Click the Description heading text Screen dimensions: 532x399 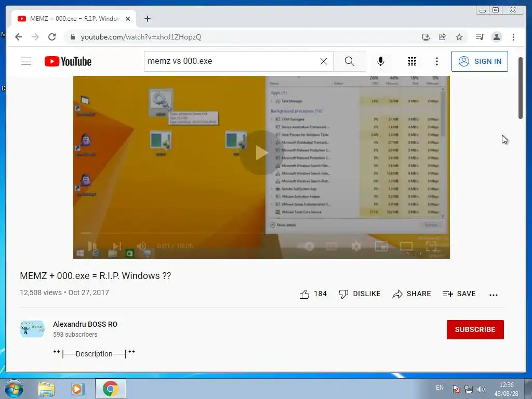click(x=94, y=353)
